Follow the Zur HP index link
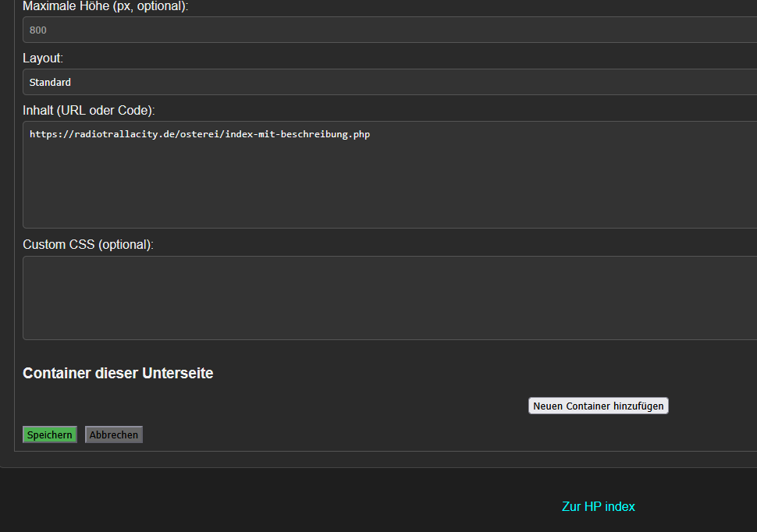 [x=598, y=506]
